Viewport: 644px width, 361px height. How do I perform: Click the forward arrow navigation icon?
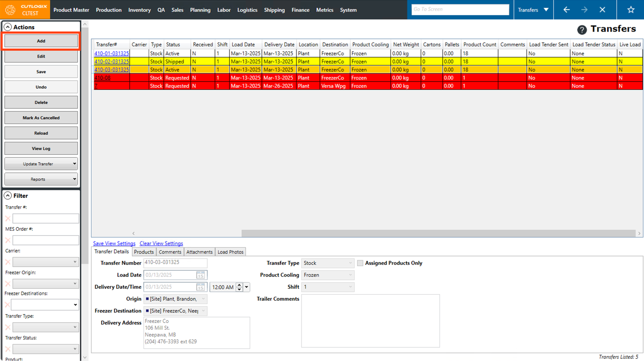584,9
